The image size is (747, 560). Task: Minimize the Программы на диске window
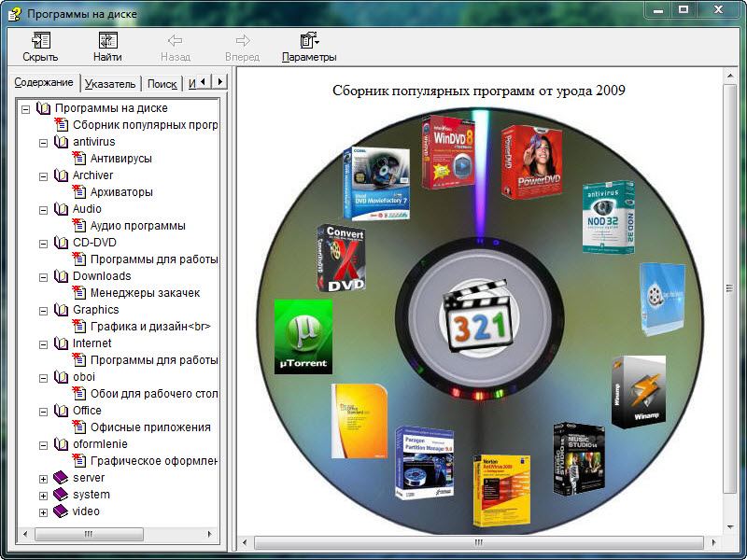pyautogui.click(x=659, y=9)
